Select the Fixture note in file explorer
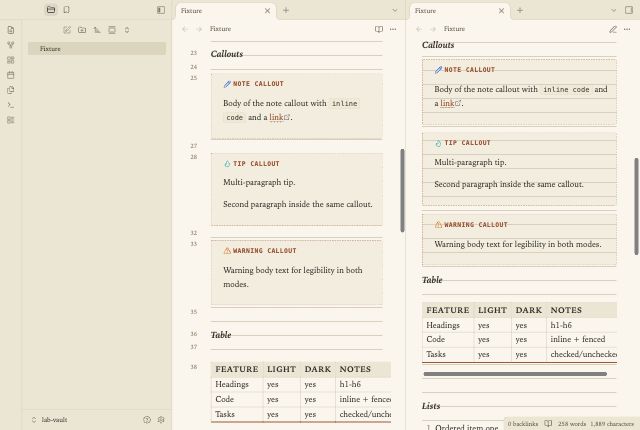The height and width of the screenshot is (430, 640). [97, 49]
